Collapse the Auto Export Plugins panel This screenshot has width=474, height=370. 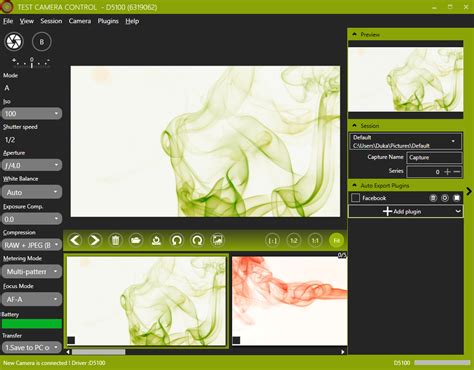(x=354, y=185)
